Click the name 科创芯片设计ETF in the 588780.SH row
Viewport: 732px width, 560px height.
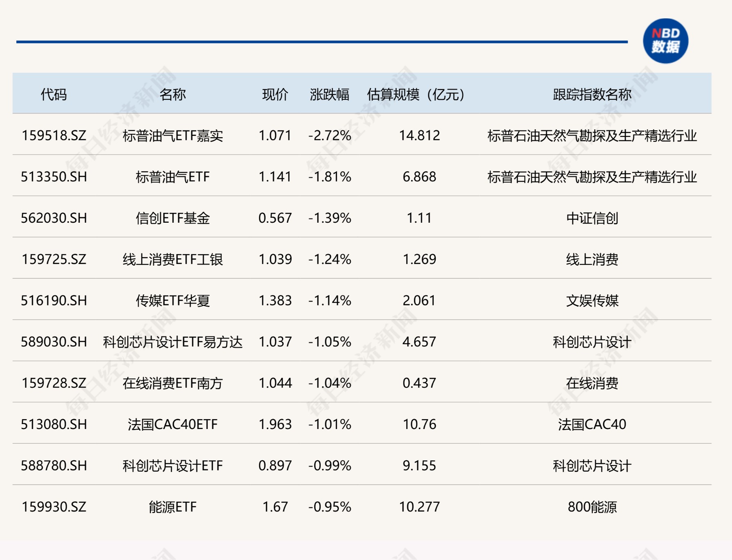point(173,466)
